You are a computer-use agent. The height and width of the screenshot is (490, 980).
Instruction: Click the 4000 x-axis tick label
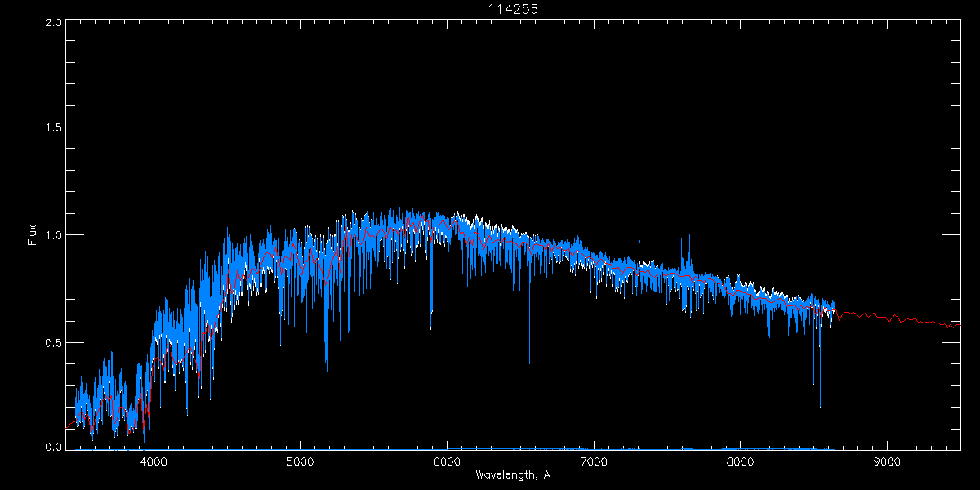(154, 461)
